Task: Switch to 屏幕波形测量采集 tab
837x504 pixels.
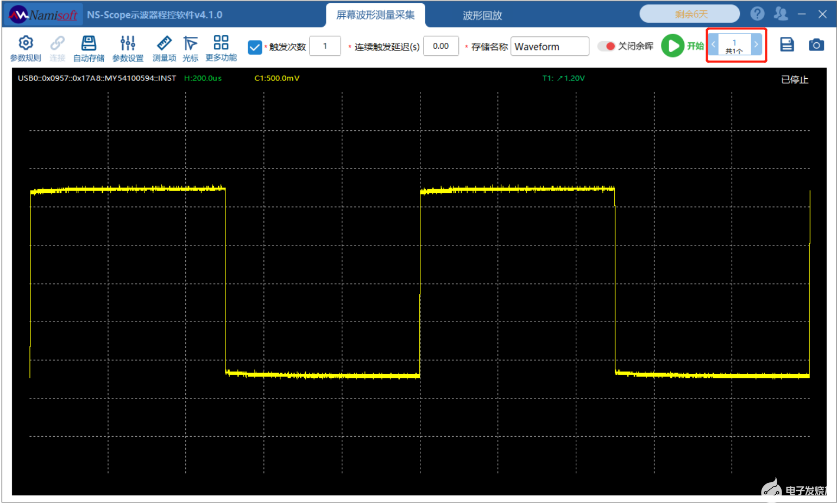Action: [375, 15]
